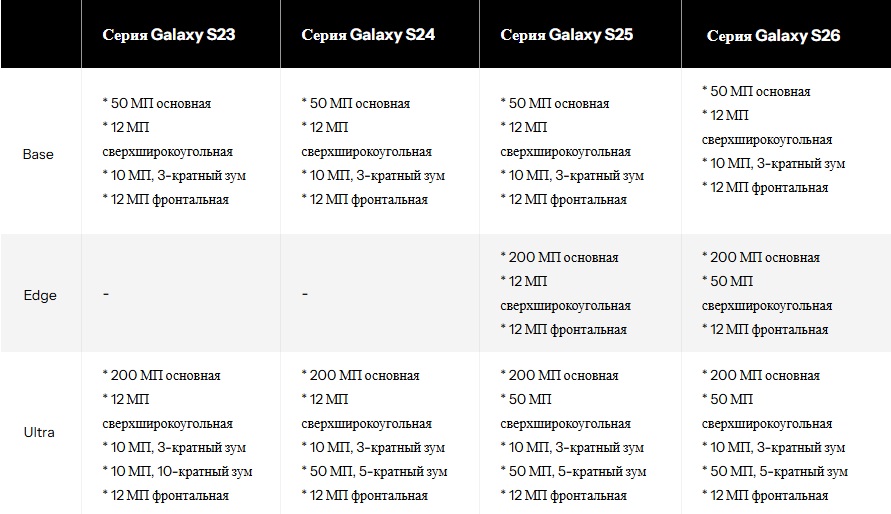Click 12 МП фронтальная in S25 Edge cell
Viewport: 891px width, 514px height.
click(564, 329)
